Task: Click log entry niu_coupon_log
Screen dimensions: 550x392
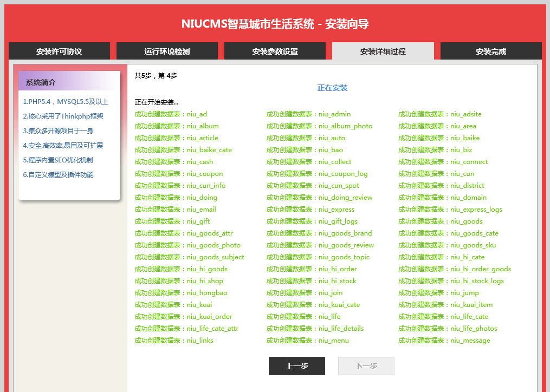Action: click(317, 174)
